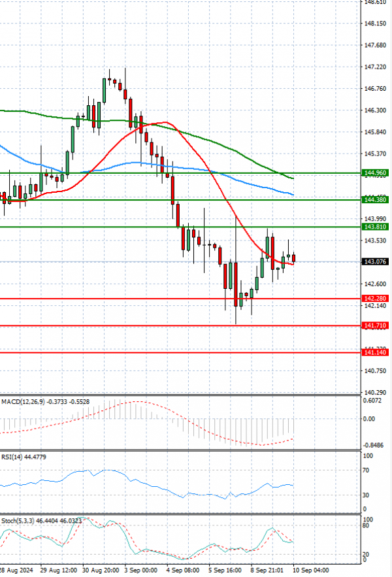Select the 144.960 green resistance price tag
Image resolution: width=392 pixels, height=577 pixels.
click(x=375, y=173)
